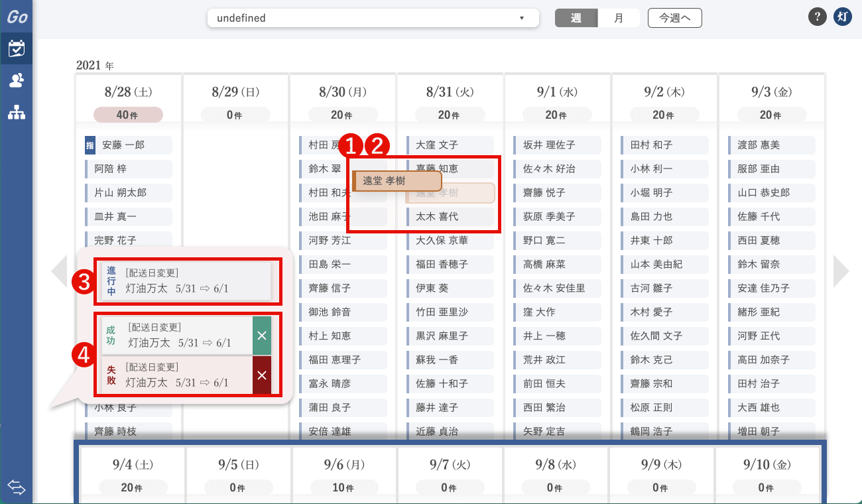The height and width of the screenshot is (504, 862).
Task: Select 小林 利一 entry
Action: tap(665, 169)
